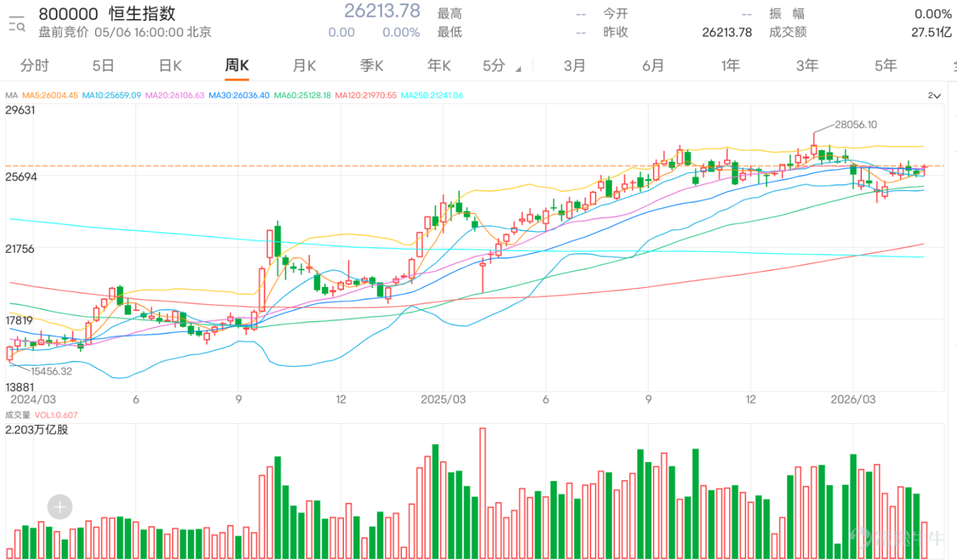Select the 周K chart tab
Screen dimensions: 957x560
(x=237, y=66)
